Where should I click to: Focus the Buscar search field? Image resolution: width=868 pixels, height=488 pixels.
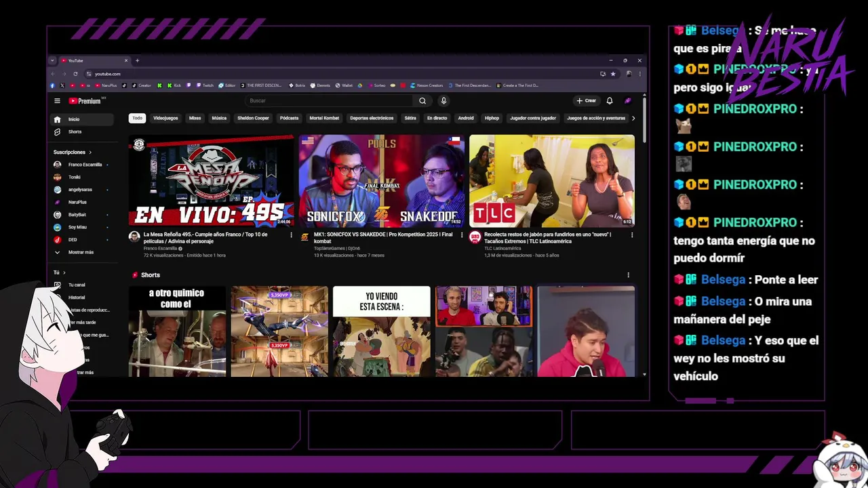point(330,101)
